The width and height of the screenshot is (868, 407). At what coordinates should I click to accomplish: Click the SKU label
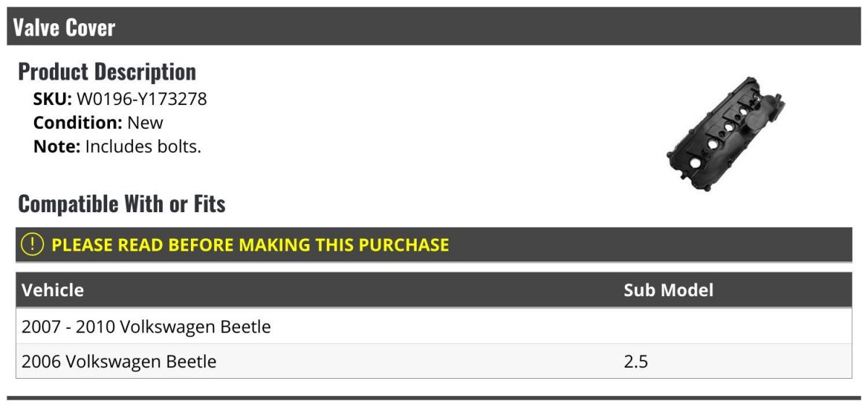[53, 98]
